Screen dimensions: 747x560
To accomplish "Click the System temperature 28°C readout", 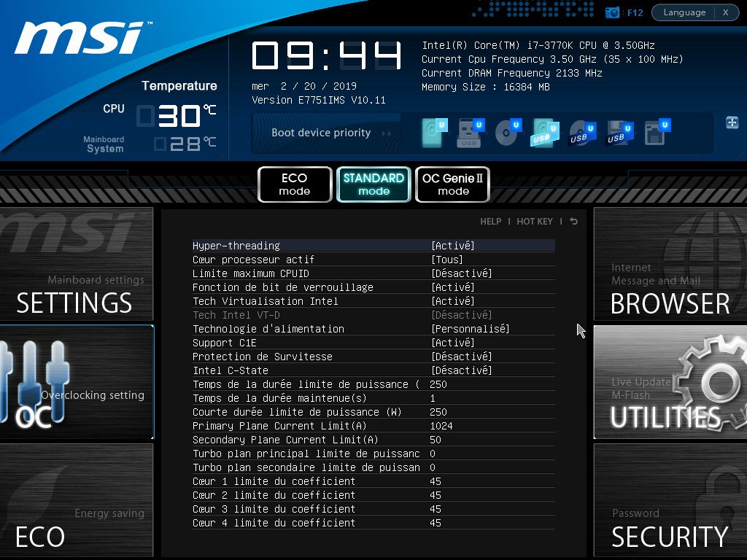I will click(185, 144).
